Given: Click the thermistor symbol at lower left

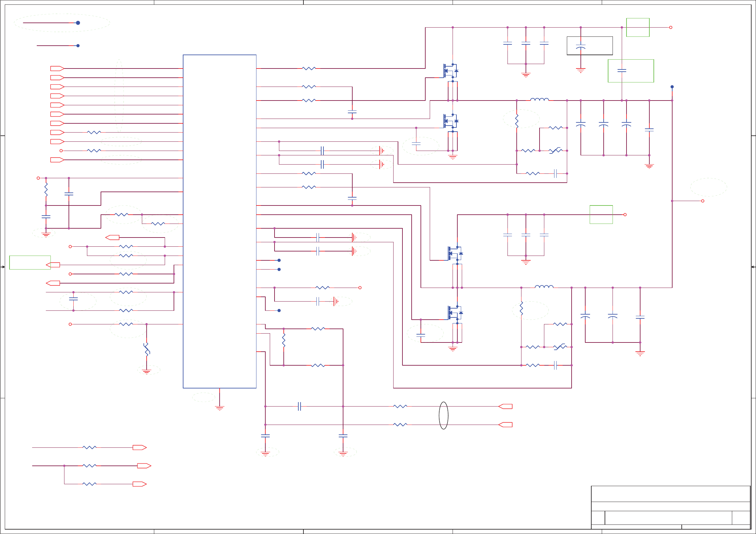Looking at the screenshot, I should pos(147,349).
